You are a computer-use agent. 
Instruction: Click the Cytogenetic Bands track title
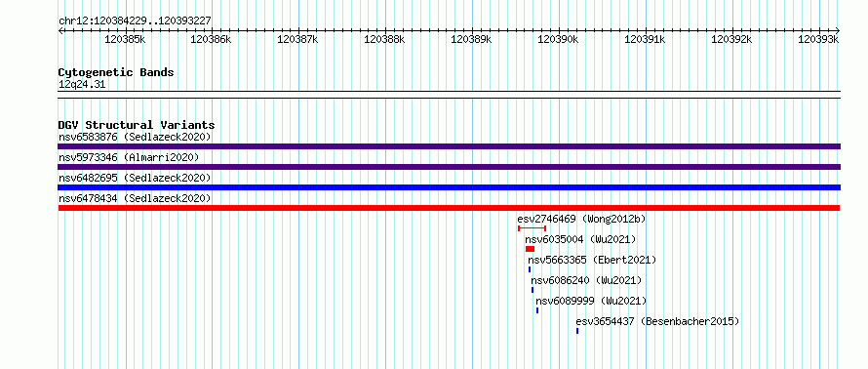tap(116, 72)
